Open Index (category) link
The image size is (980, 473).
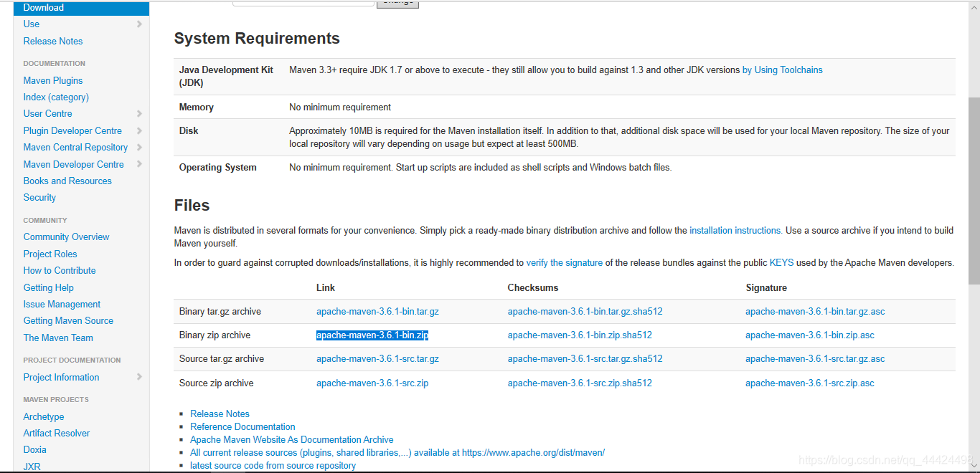56,97
